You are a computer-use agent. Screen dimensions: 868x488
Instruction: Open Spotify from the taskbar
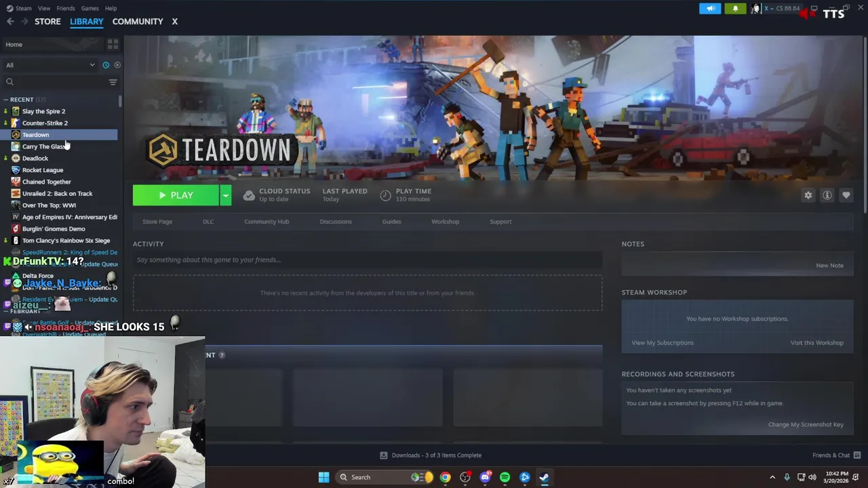pyautogui.click(x=505, y=477)
